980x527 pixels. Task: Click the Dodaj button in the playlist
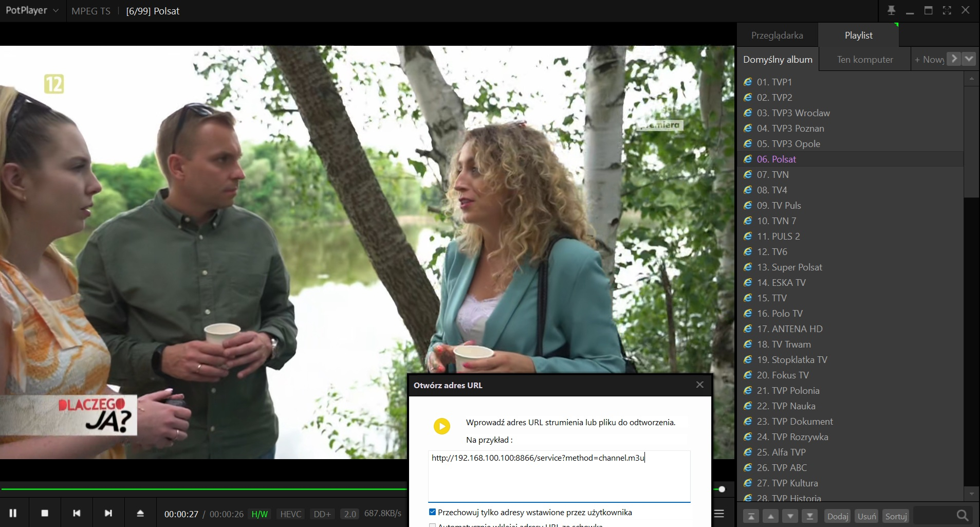[838, 516]
